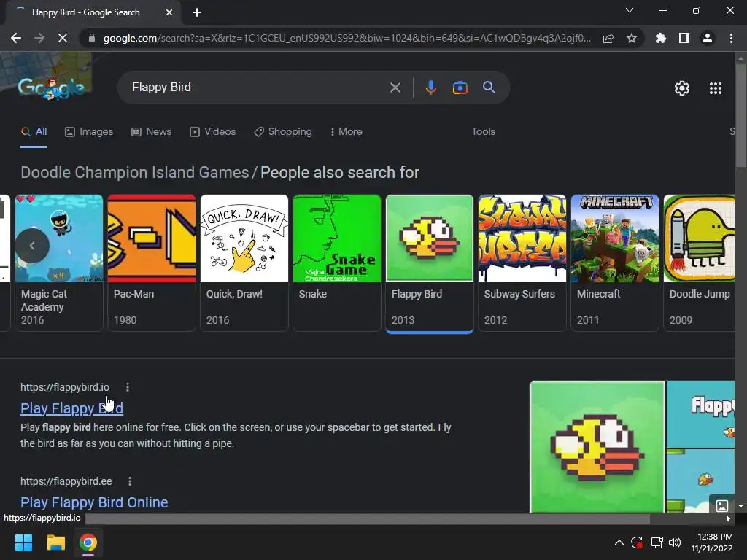Select the Doodle Jump card
Viewport: 747px width, 560px height.
699,262
